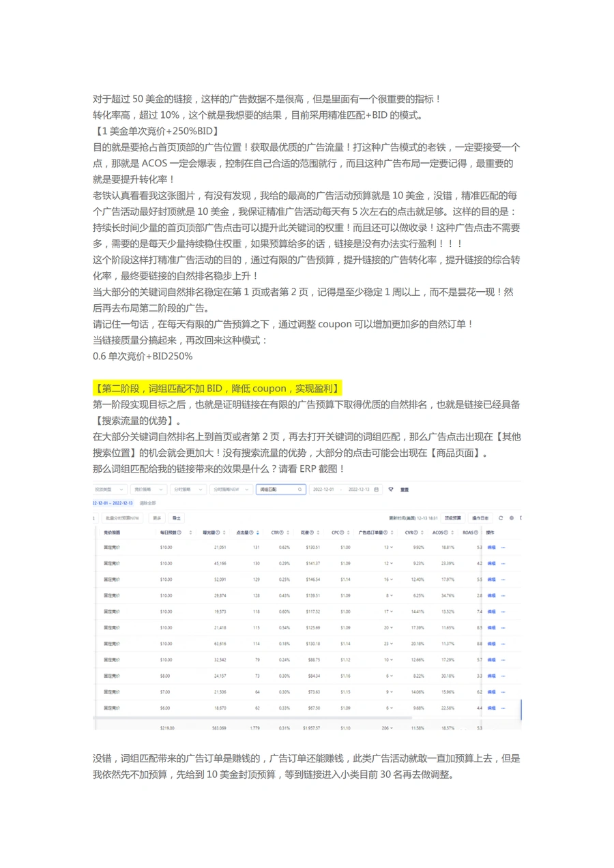The height and width of the screenshot is (868, 614).
Task: Click the blue vertical scrollbar at table right
Action: 521,709
